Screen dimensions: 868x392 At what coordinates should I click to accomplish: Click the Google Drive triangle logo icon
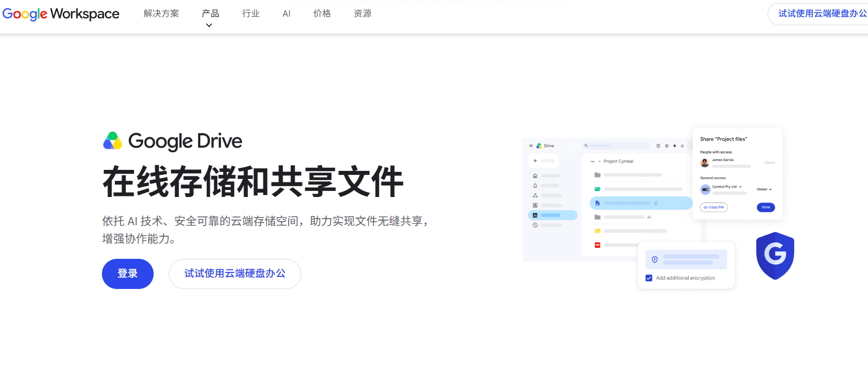(x=112, y=141)
